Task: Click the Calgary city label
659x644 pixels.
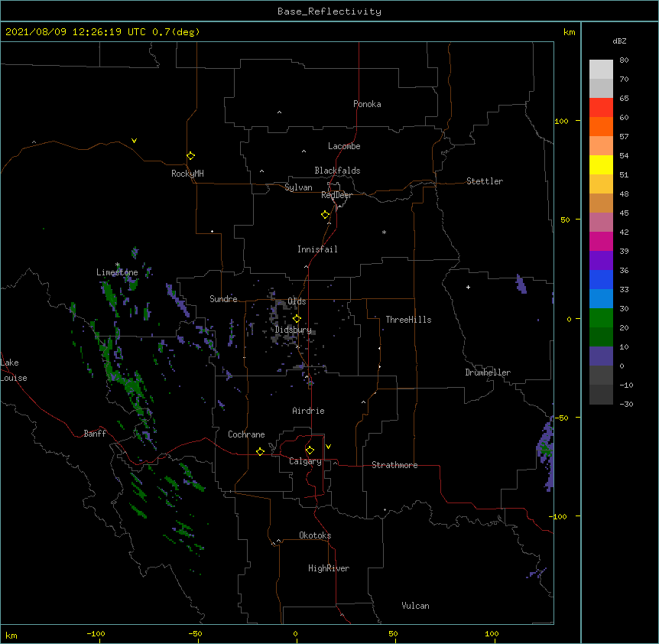Action: pos(306,461)
